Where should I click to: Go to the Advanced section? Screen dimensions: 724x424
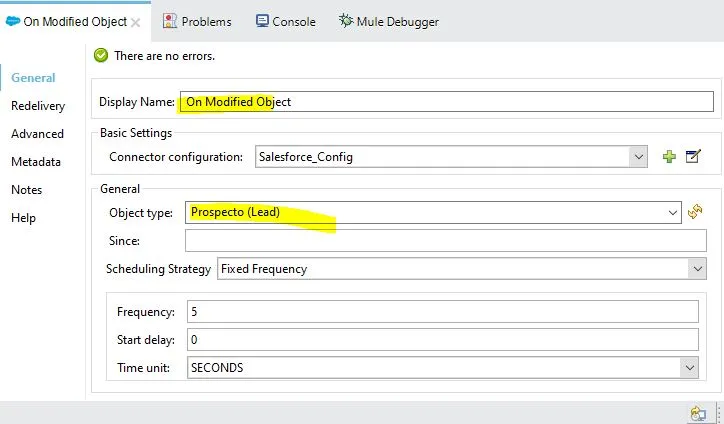tap(37, 134)
